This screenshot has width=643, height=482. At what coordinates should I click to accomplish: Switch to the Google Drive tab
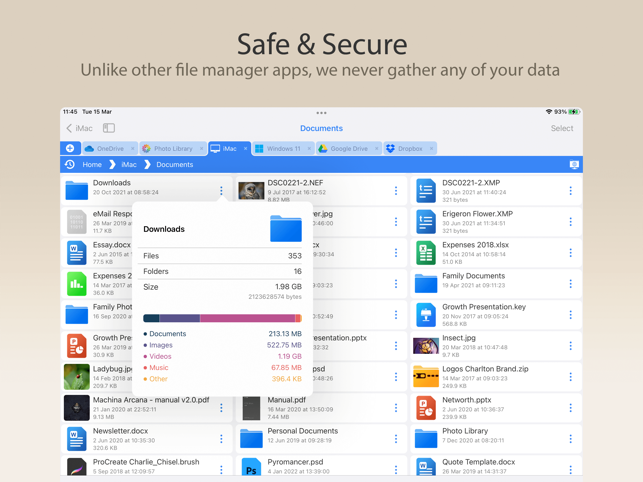coord(348,148)
